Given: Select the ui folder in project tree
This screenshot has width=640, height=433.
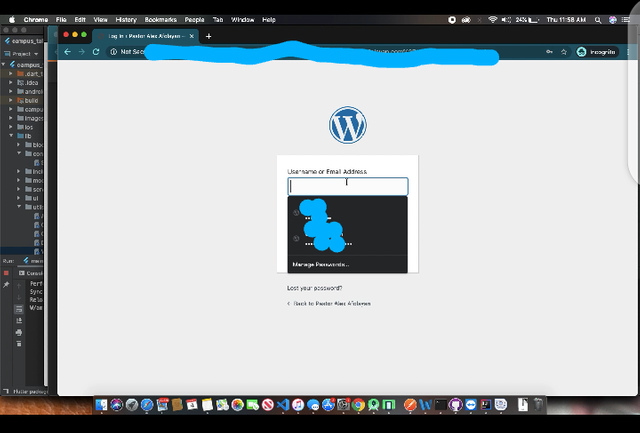Looking at the screenshot, I should pyautogui.click(x=32, y=198).
